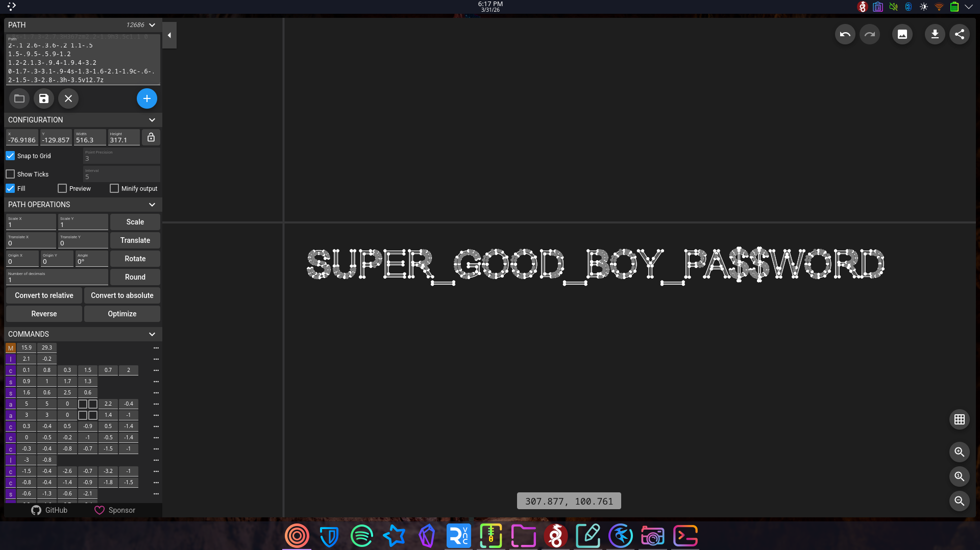980x550 pixels.
Task: Collapse the Path Operations section
Action: click(x=152, y=205)
